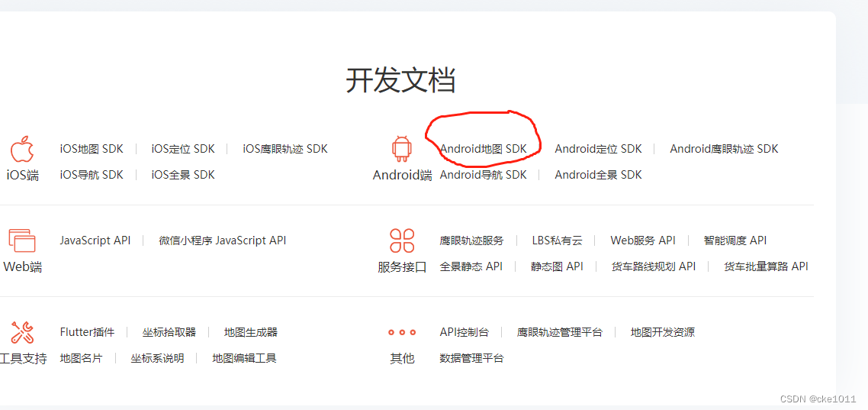Click the 开发文档 heading
Viewport: 868px width, 410px height.
[400, 81]
